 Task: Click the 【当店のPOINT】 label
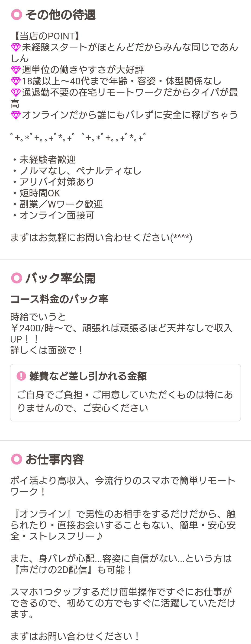[46, 36]
